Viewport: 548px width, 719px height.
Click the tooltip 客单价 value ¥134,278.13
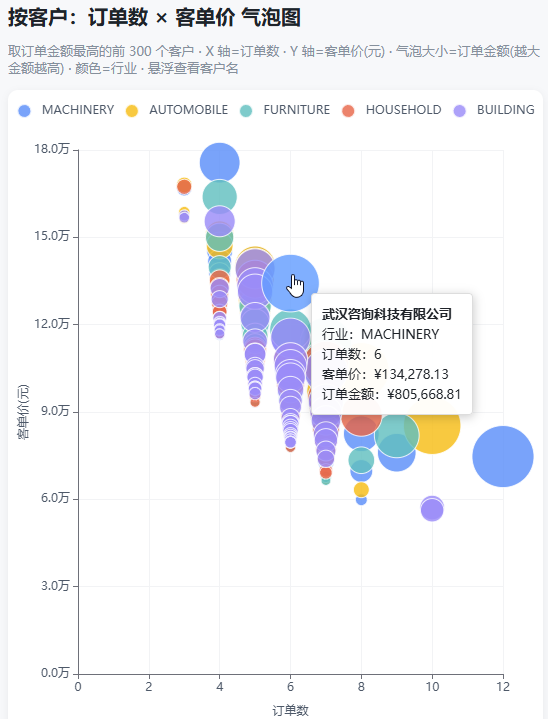(x=411, y=374)
